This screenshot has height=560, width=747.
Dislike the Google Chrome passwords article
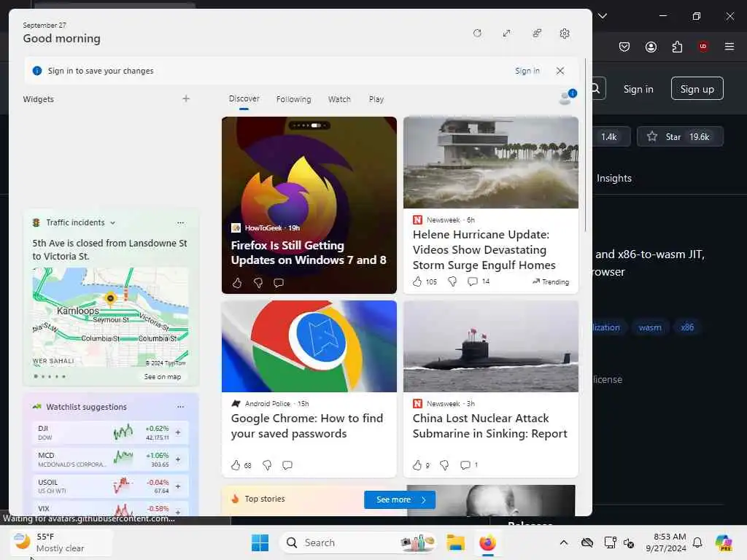pos(267,465)
